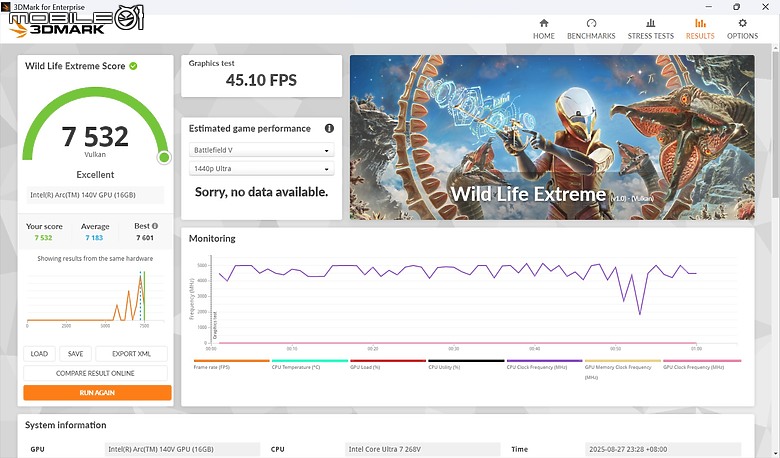Click the LOAD button
The height and width of the screenshot is (458, 780).
pyautogui.click(x=39, y=354)
